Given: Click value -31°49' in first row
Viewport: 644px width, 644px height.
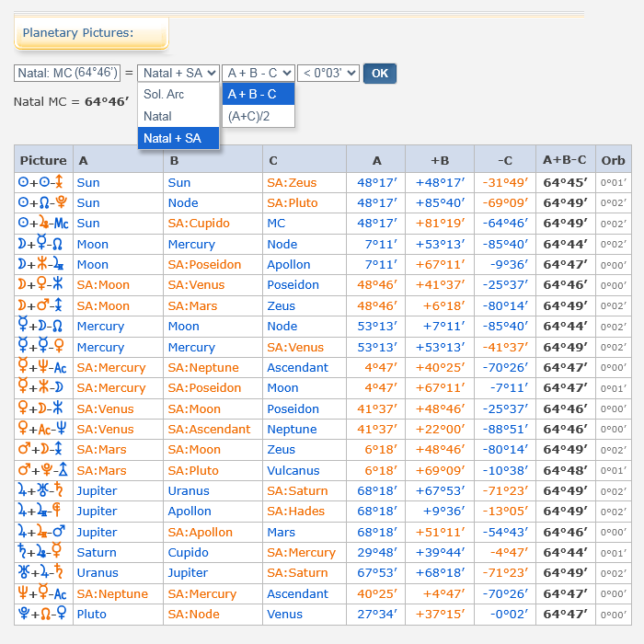Looking at the screenshot, I should point(505,182).
